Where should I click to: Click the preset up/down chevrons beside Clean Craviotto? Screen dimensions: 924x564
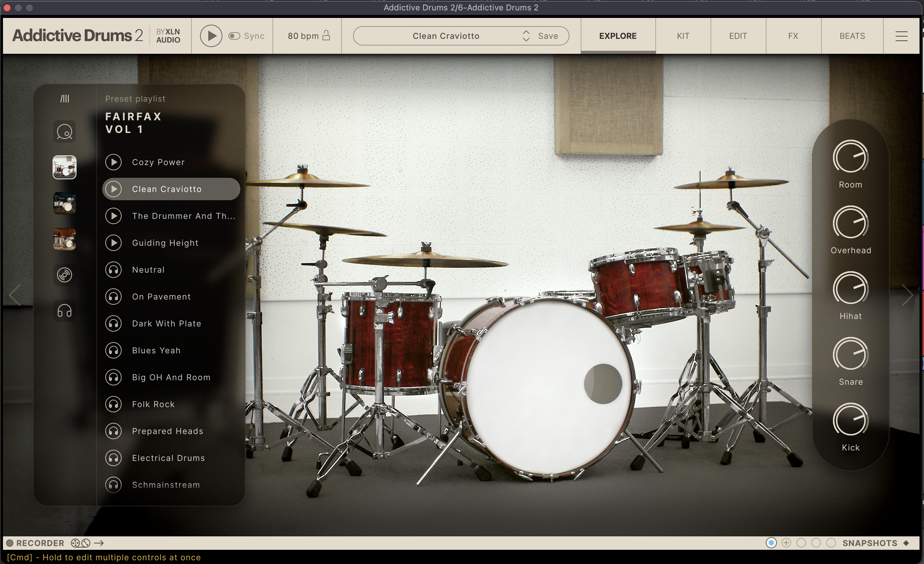[526, 35]
